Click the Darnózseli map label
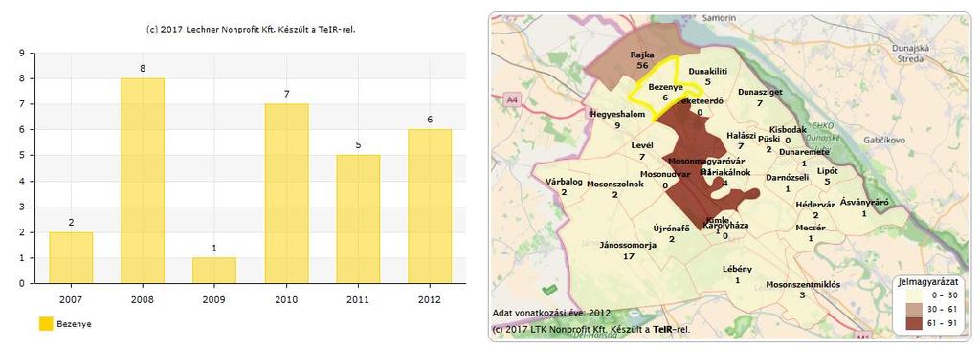Image resolution: width=980 pixels, height=349 pixels. point(787,177)
